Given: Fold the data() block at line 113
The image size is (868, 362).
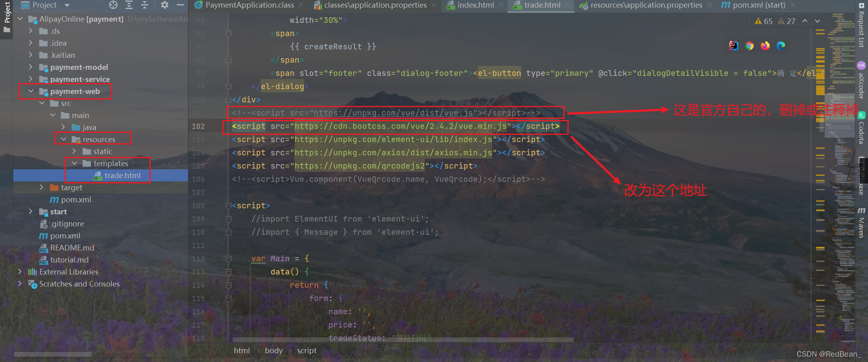Looking at the screenshot, I should (x=228, y=272).
